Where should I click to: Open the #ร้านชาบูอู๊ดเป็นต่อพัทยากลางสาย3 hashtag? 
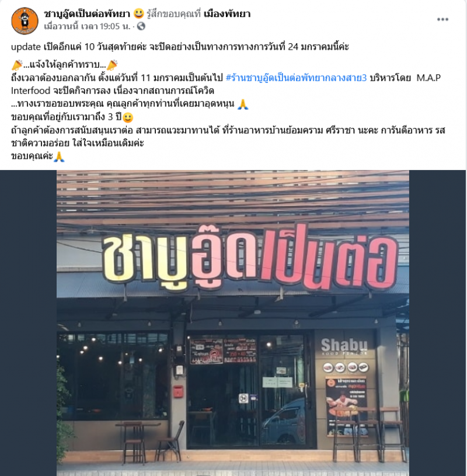point(296,78)
